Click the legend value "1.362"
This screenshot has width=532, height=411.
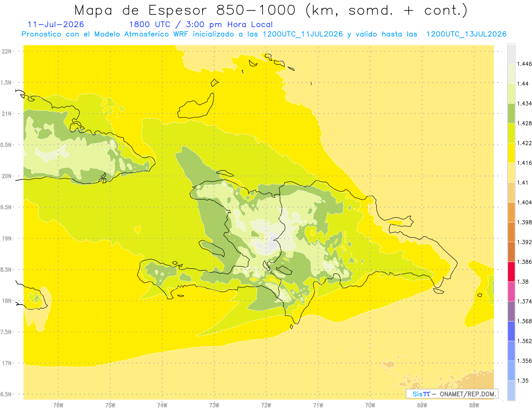524,341
